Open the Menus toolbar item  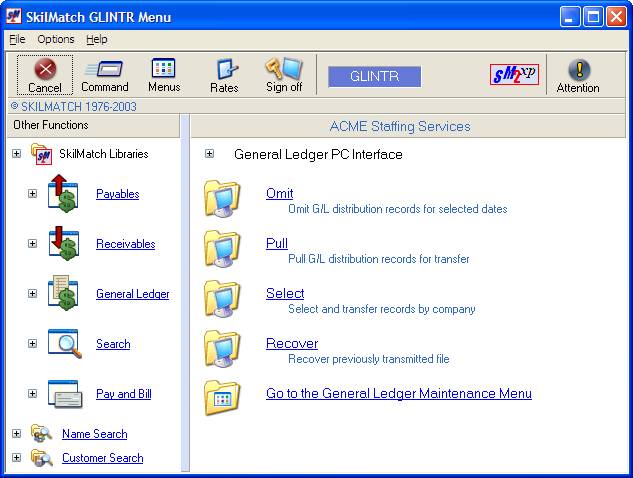click(x=164, y=75)
